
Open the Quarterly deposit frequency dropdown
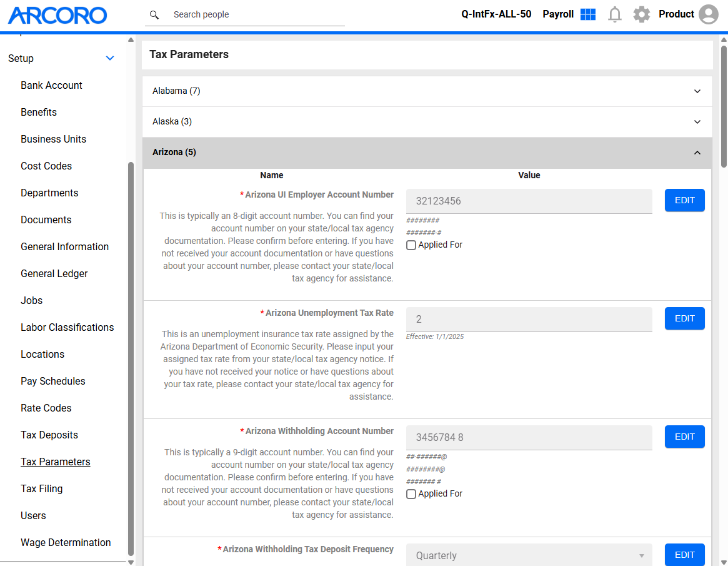[x=529, y=555]
